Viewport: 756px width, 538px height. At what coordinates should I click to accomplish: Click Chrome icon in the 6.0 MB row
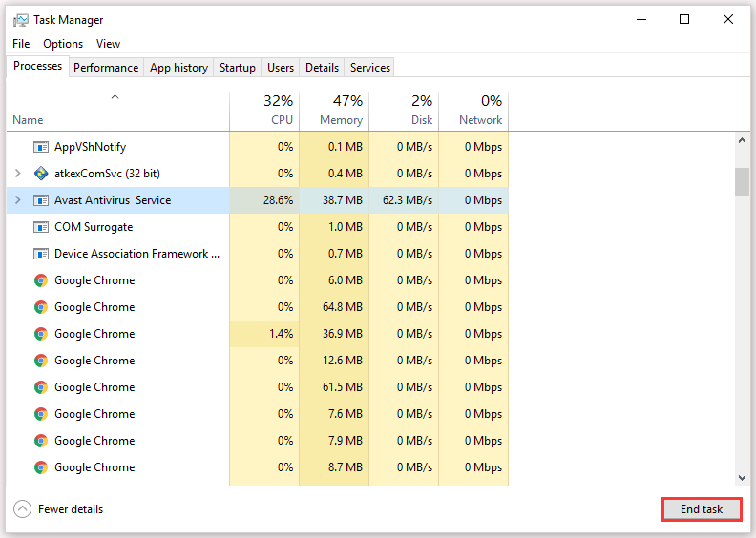[x=41, y=280]
